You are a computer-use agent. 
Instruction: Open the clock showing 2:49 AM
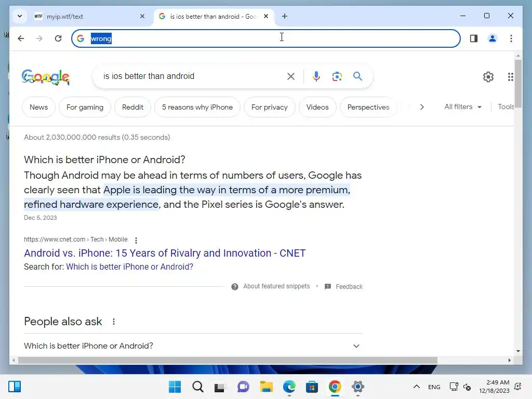(x=494, y=387)
